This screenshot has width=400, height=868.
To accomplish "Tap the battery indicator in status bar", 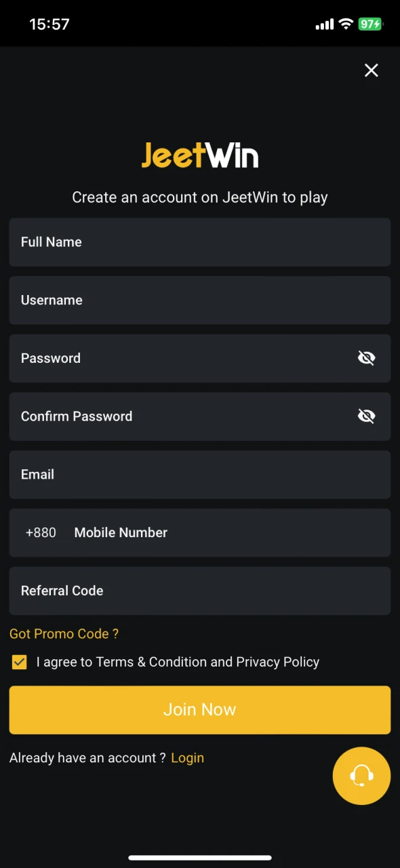I will 372,24.
